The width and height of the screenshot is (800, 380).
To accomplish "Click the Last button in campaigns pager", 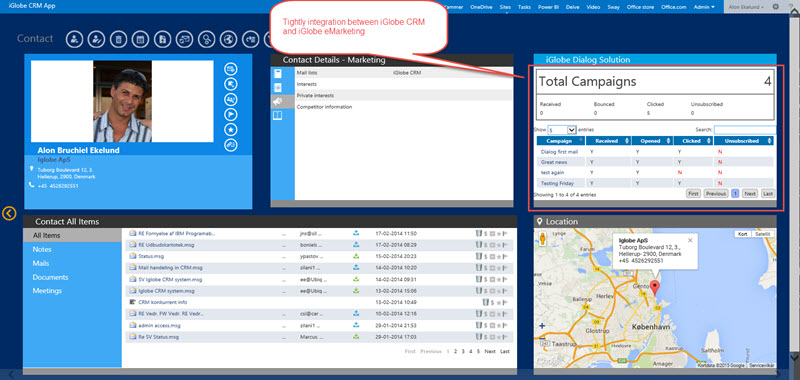I will click(x=767, y=194).
